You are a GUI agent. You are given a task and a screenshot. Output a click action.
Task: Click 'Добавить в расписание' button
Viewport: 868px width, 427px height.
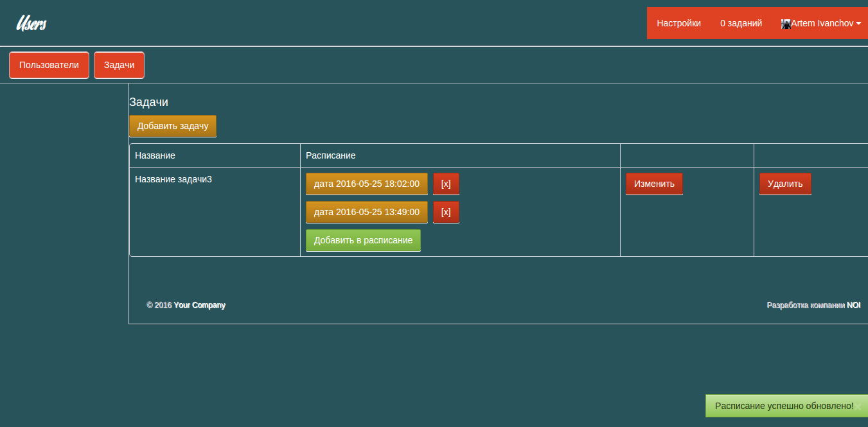click(x=363, y=240)
